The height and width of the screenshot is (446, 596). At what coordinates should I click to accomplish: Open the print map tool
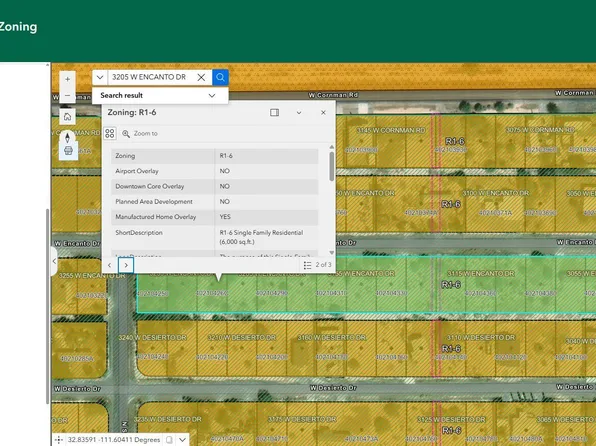(68, 151)
